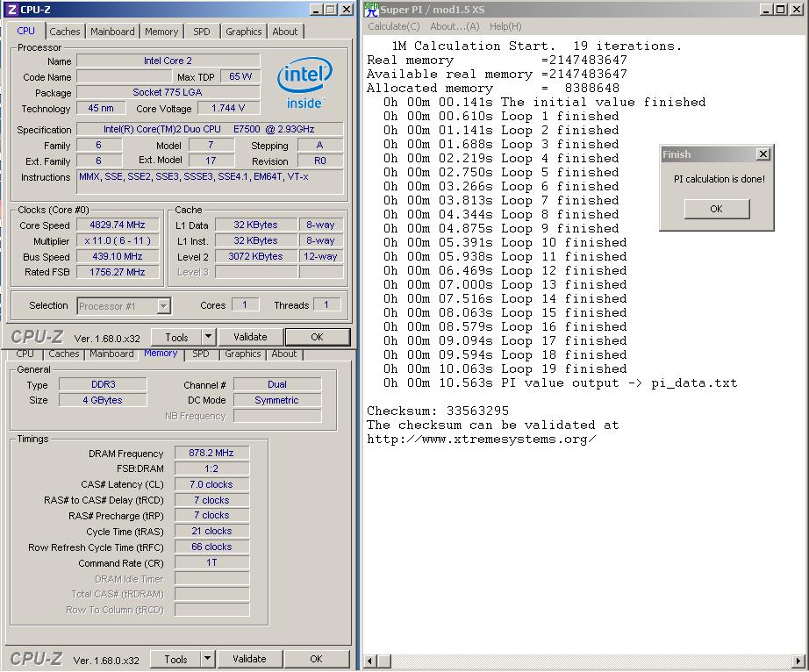This screenshot has height=672, width=809.
Task: Click the Multiplier value x 11.0
Action: click(x=118, y=241)
